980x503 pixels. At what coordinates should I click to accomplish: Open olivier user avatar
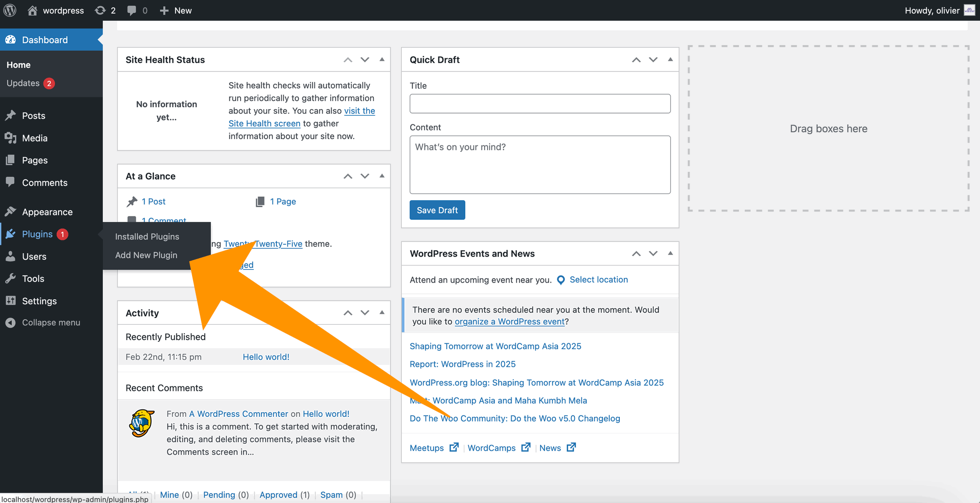[969, 10]
